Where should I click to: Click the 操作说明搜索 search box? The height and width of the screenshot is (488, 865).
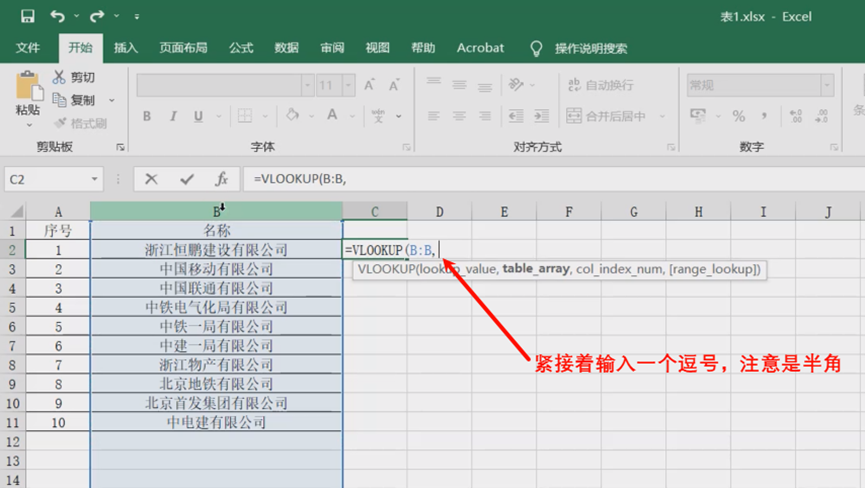591,49
